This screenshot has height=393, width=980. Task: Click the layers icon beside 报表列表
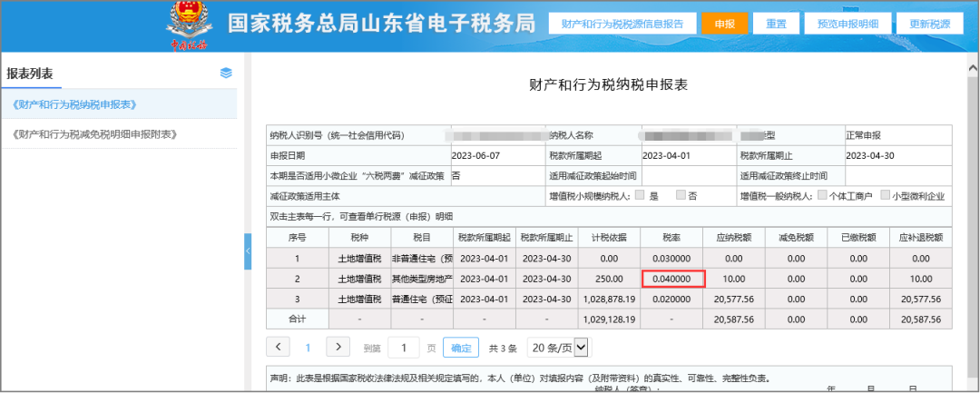click(x=226, y=73)
